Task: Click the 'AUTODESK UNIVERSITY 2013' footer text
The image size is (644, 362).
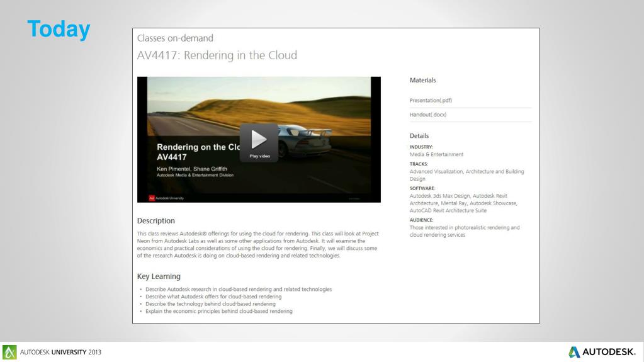Action: [60, 352]
